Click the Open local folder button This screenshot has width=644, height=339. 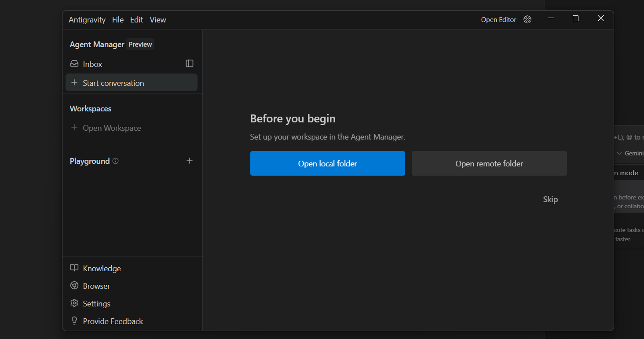[x=327, y=163]
